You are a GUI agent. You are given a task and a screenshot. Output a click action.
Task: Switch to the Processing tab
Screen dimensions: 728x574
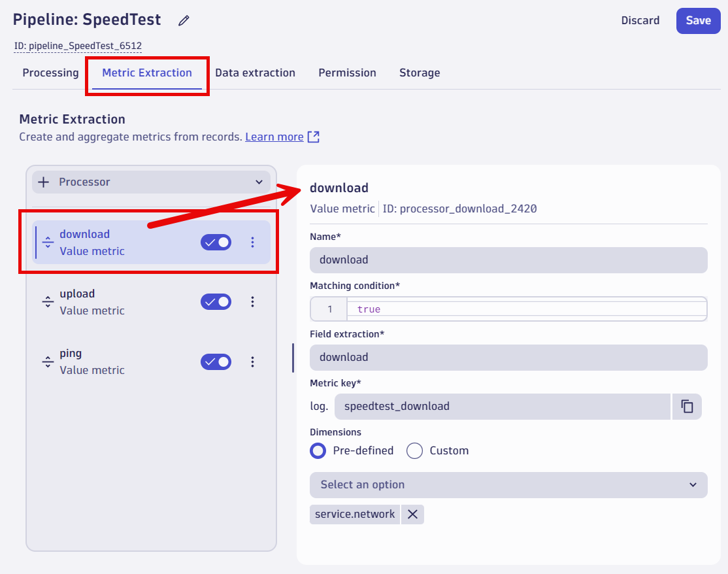pyautogui.click(x=50, y=73)
